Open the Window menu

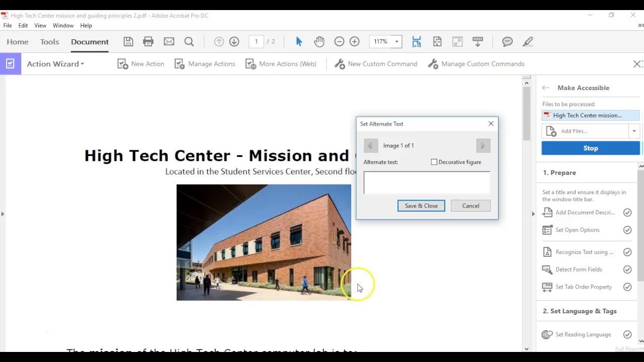pyautogui.click(x=63, y=26)
